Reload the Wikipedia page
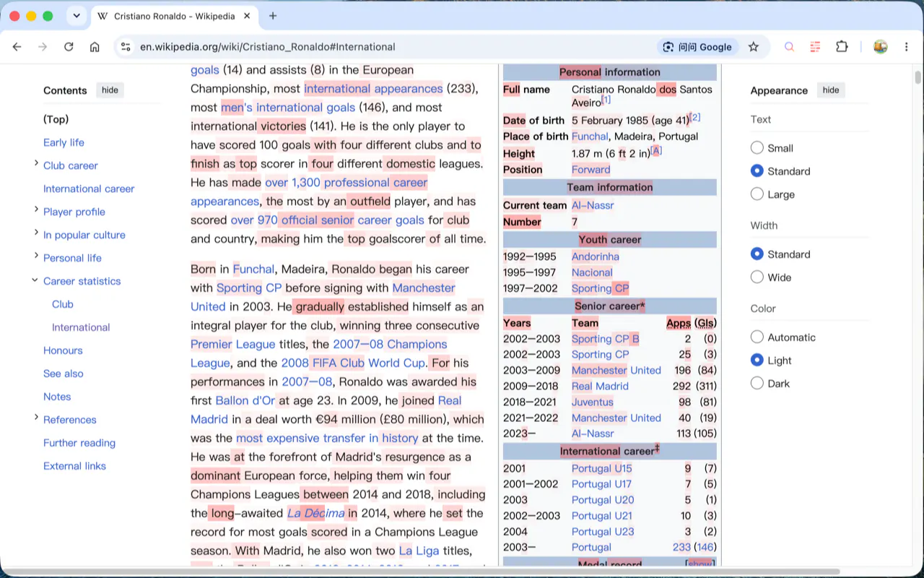Image resolution: width=924 pixels, height=578 pixels. point(69,47)
